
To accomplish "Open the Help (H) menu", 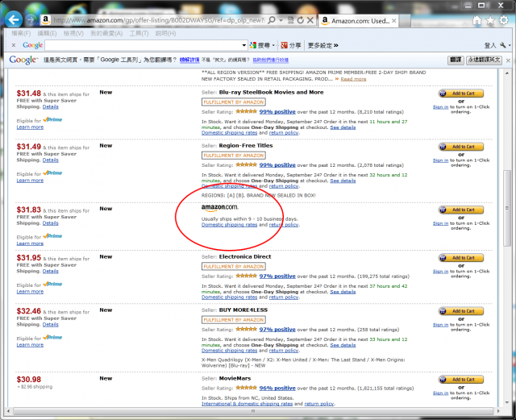I will coord(165,33).
